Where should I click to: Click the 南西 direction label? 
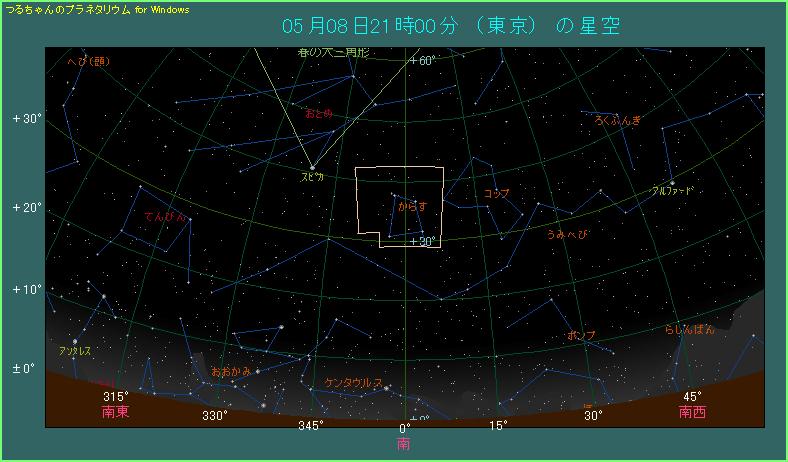tap(692, 411)
